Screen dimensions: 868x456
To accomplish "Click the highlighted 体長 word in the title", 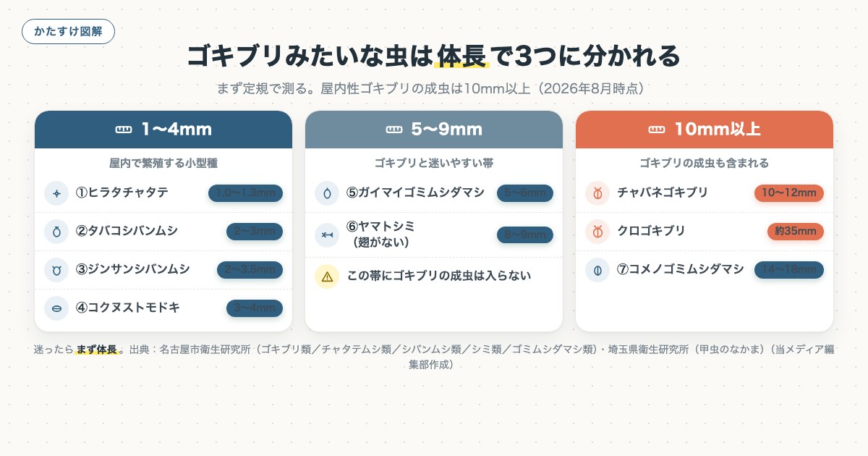I will coord(463,56).
